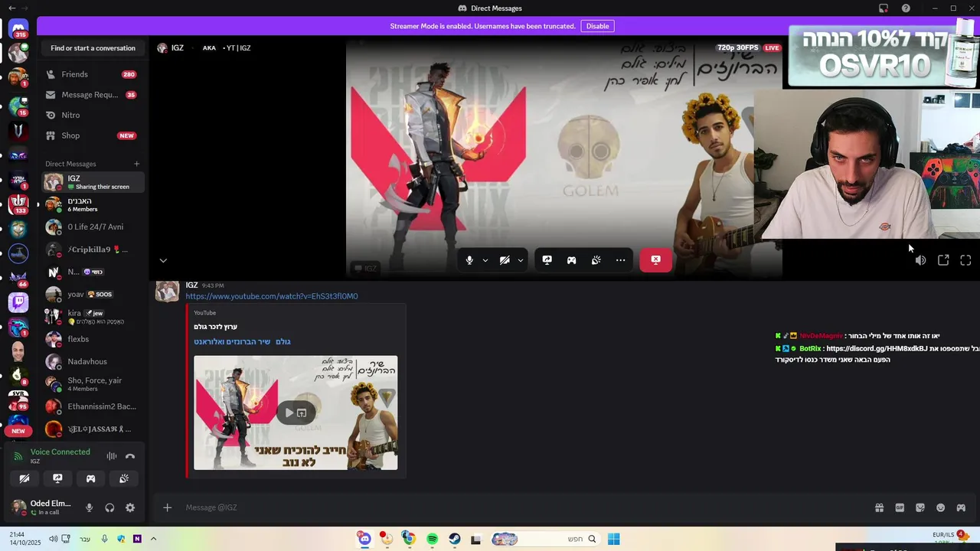Turn on camera in stream control bar
Image resolution: width=980 pixels, height=551 pixels.
[x=505, y=260]
